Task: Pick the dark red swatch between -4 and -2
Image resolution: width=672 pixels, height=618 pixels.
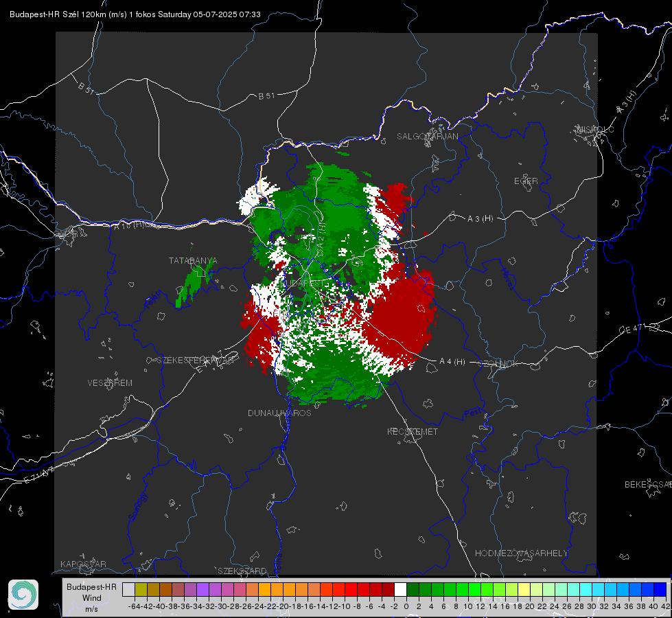Action: [388, 589]
